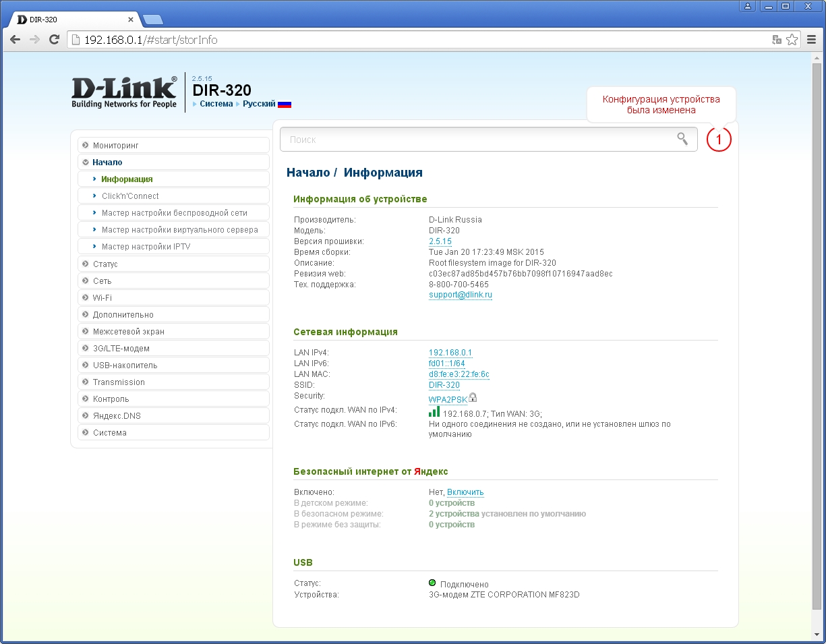This screenshot has height=644, width=826.
Task: Click the SSID DIR-320 link
Action: click(x=444, y=384)
